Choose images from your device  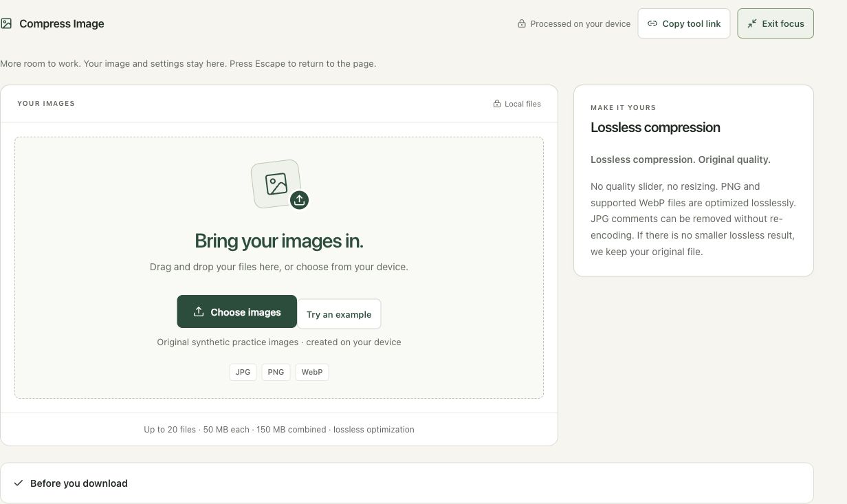(236, 311)
